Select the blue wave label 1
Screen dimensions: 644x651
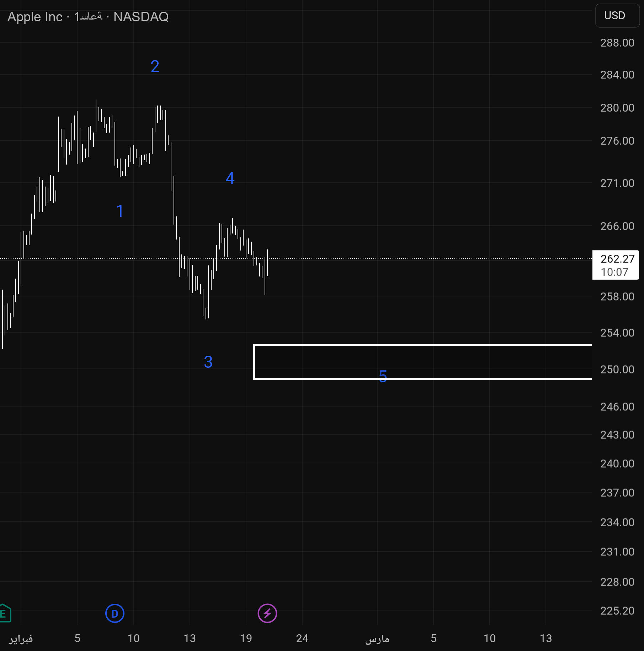pyautogui.click(x=120, y=211)
